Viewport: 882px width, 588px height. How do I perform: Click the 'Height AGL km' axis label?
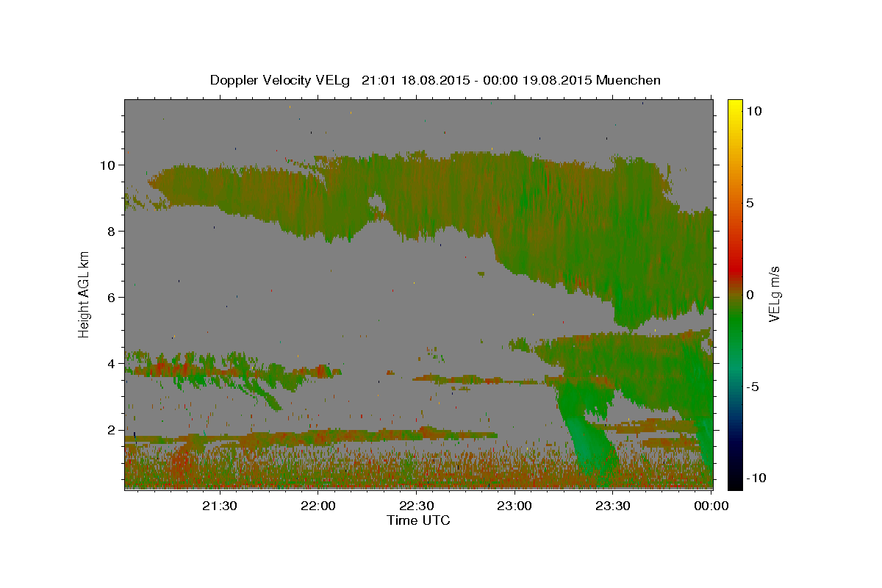85,294
